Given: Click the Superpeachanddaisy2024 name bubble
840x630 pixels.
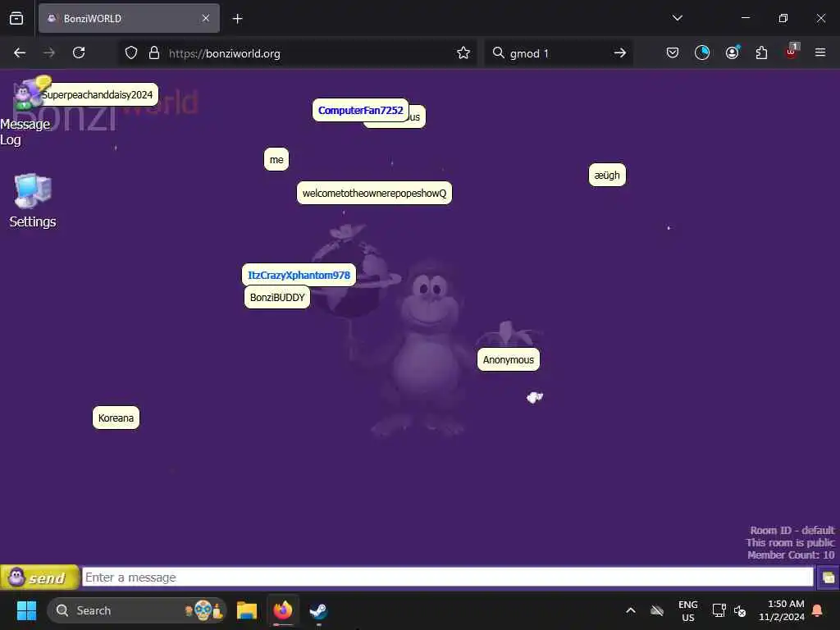Looking at the screenshot, I should pyautogui.click(x=98, y=95).
